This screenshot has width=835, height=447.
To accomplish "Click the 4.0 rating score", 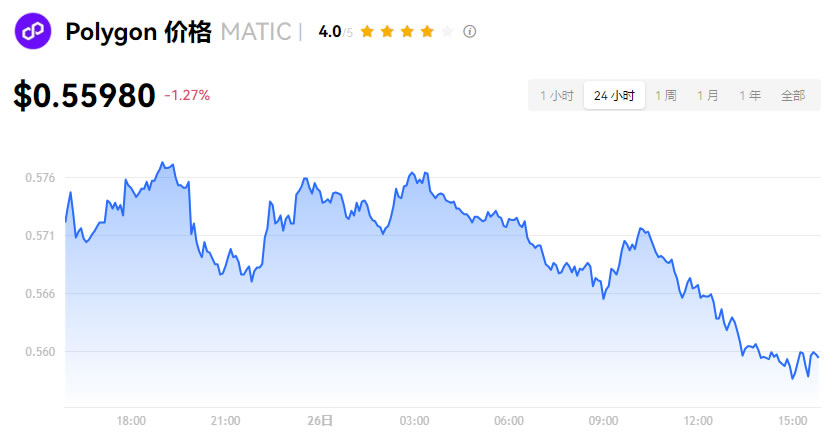I will (x=329, y=32).
